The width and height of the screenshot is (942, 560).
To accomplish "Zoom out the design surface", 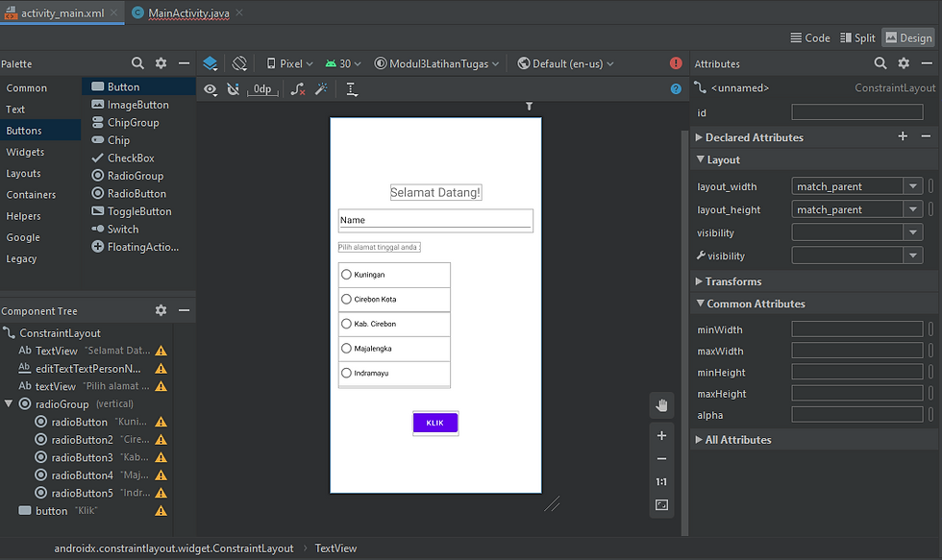I will [x=661, y=458].
